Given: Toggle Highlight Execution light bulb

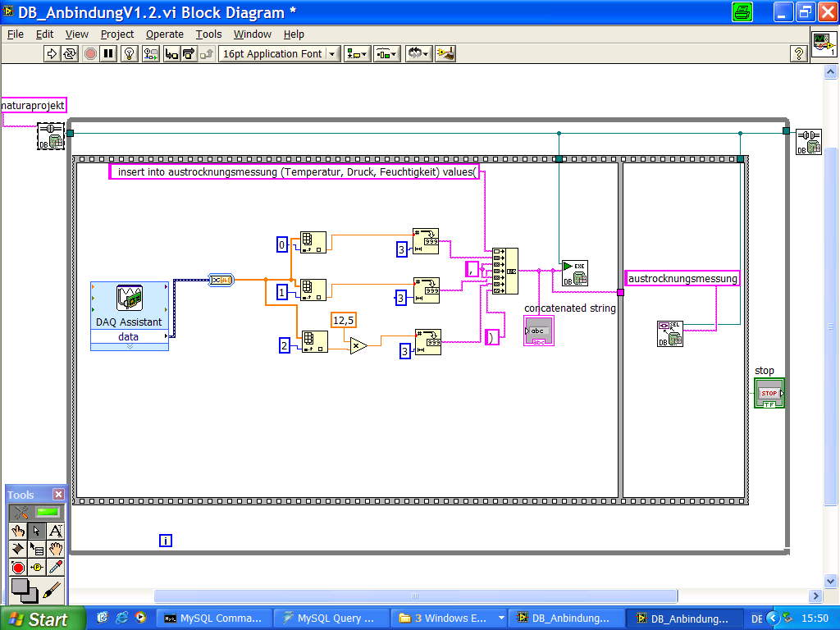Looking at the screenshot, I should coord(129,53).
